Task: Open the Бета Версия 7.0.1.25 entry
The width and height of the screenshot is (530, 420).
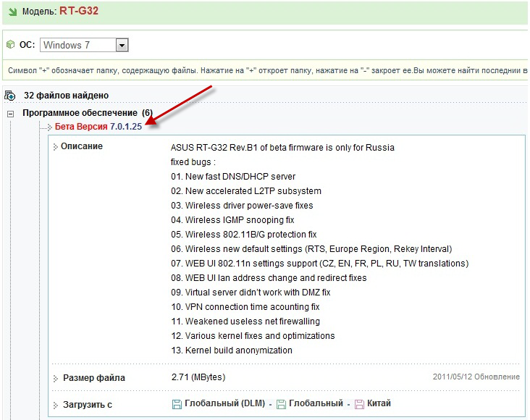Action: 103,127
